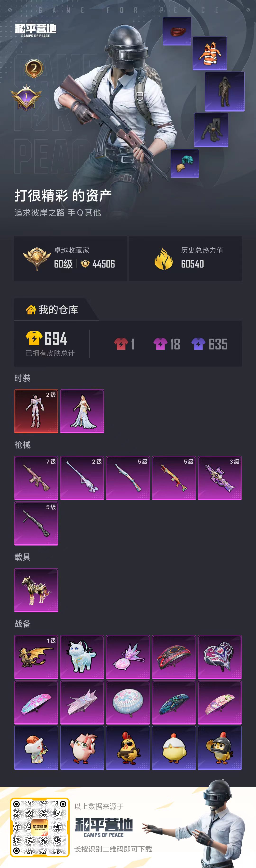Select the level 1 golden dragon item
The width and height of the screenshot is (256, 868).
point(36,657)
